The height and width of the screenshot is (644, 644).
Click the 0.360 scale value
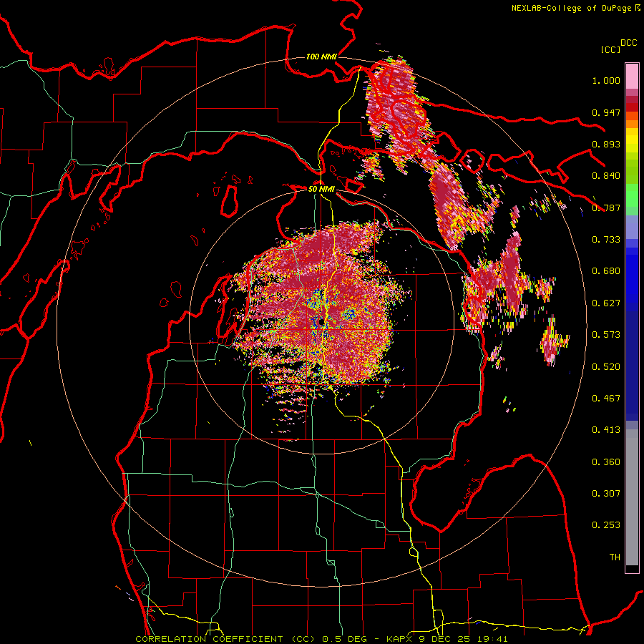tap(606, 462)
